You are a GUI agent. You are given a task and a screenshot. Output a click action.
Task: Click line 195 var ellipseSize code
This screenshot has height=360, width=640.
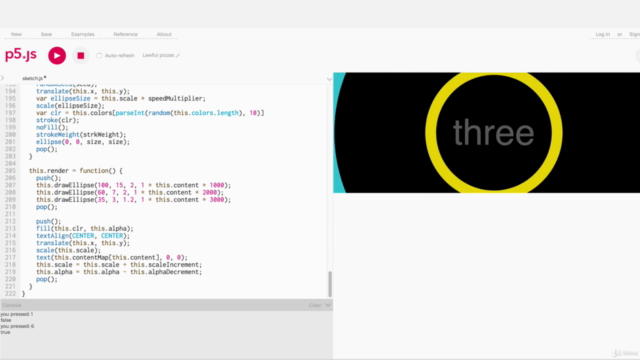point(121,99)
